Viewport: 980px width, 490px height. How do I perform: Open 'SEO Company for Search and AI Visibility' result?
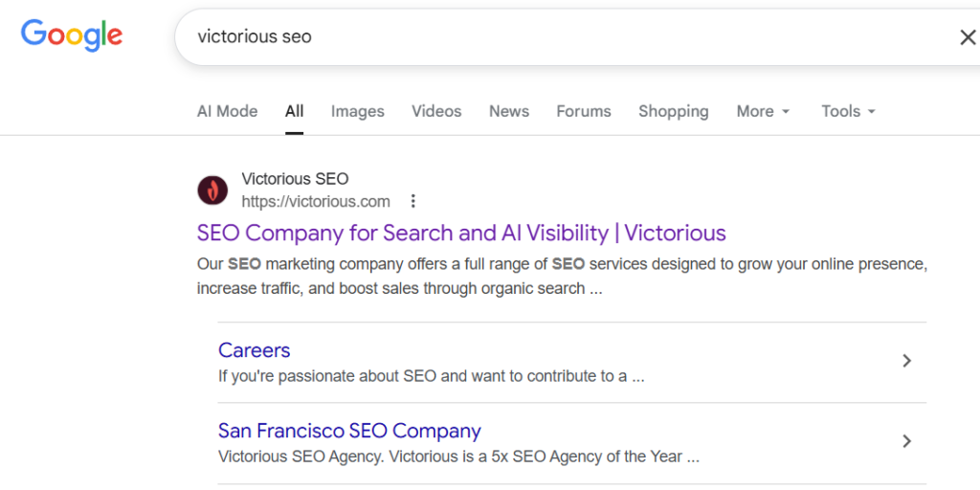461,233
